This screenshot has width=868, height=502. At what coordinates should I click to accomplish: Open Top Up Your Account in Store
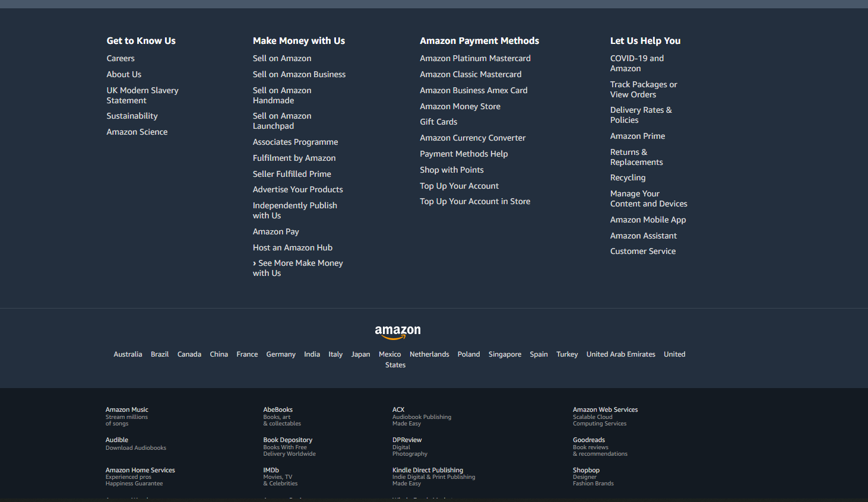coord(475,201)
